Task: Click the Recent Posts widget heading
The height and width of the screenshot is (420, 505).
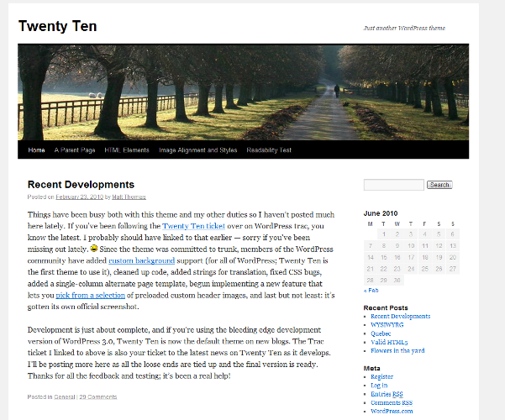Action: [x=386, y=308]
